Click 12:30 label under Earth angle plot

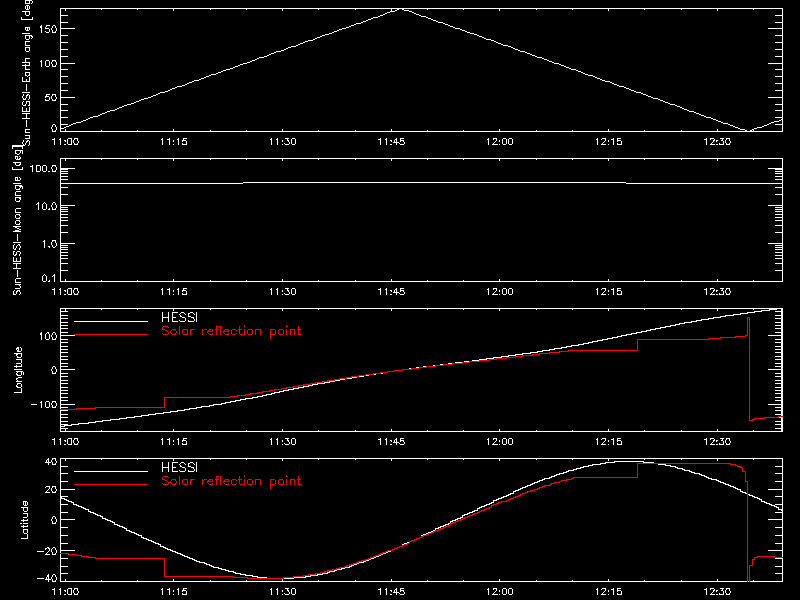pyautogui.click(x=717, y=142)
